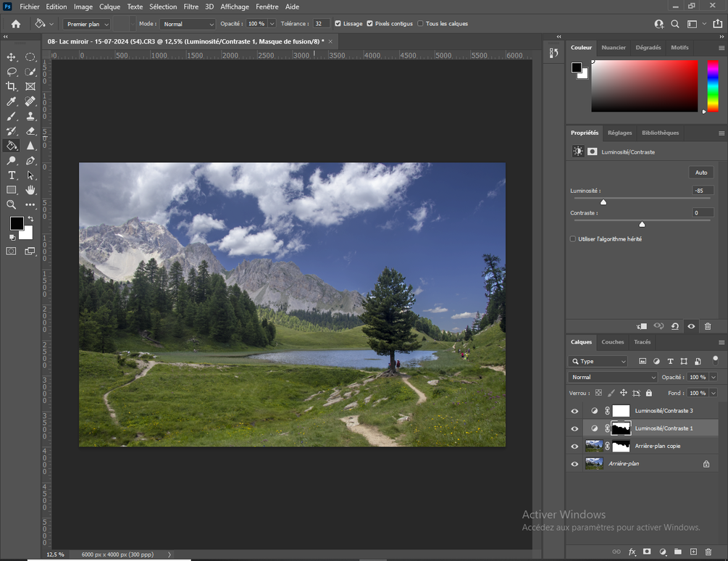Open the layer blend mode Normal dropdown

click(x=614, y=377)
